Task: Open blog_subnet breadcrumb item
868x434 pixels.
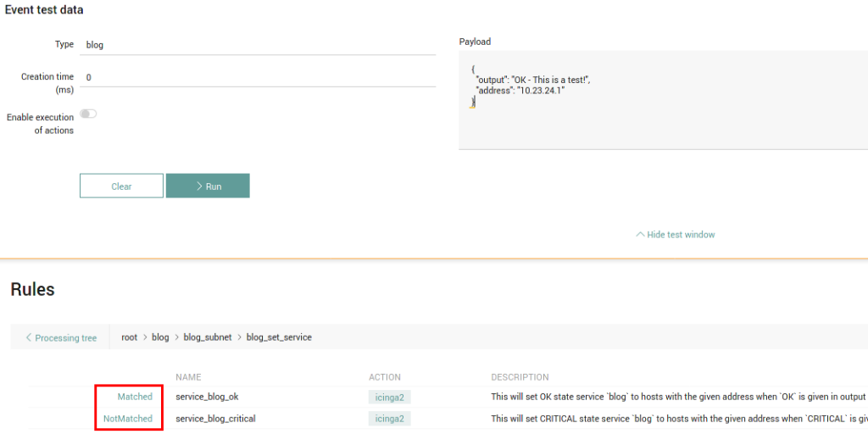Action: tap(207, 337)
